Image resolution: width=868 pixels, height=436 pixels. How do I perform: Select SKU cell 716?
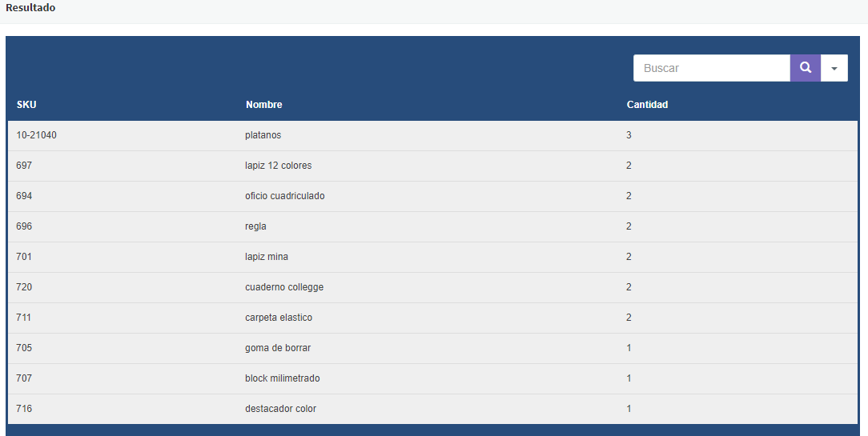point(24,409)
